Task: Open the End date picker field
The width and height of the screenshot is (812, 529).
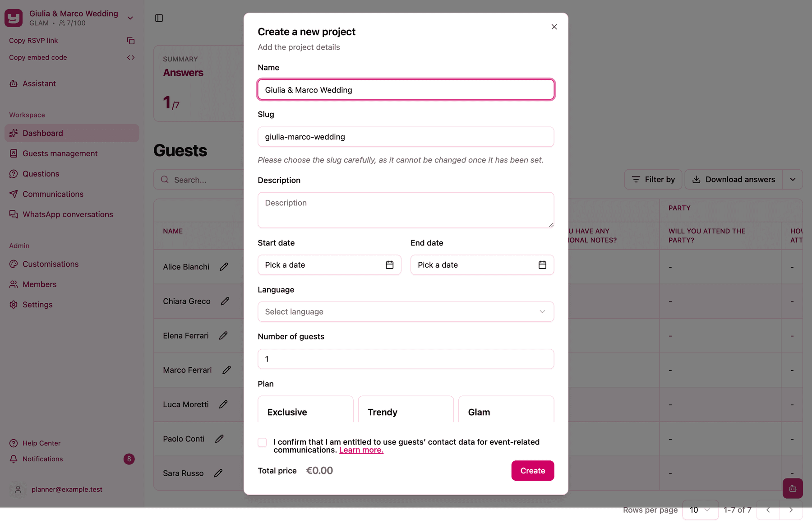Action: [482, 265]
